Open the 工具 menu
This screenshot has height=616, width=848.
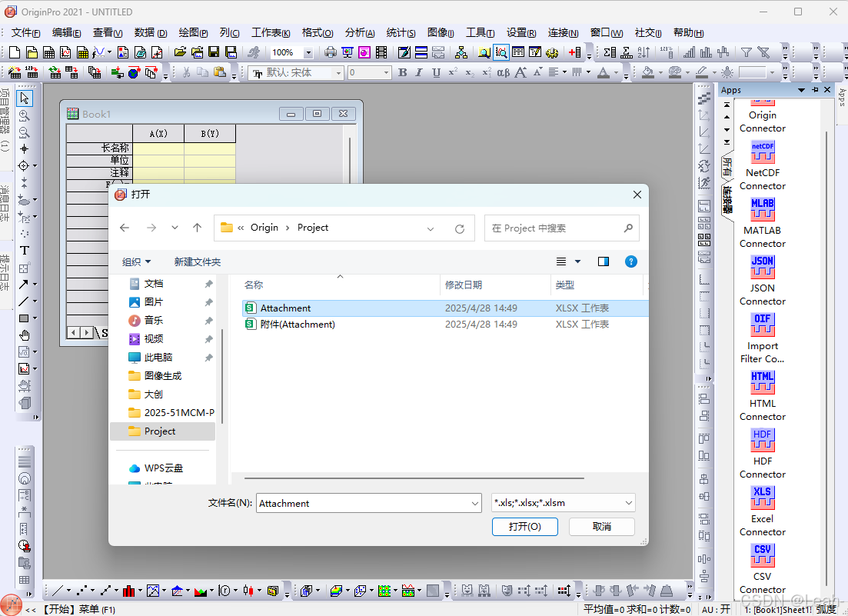click(x=480, y=33)
